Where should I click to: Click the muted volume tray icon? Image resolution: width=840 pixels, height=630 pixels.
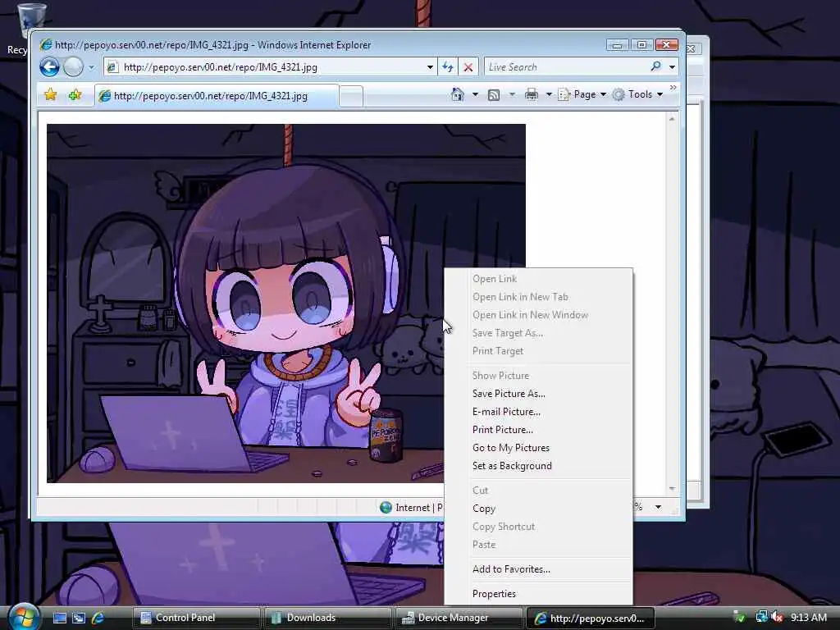coord(778,618)
